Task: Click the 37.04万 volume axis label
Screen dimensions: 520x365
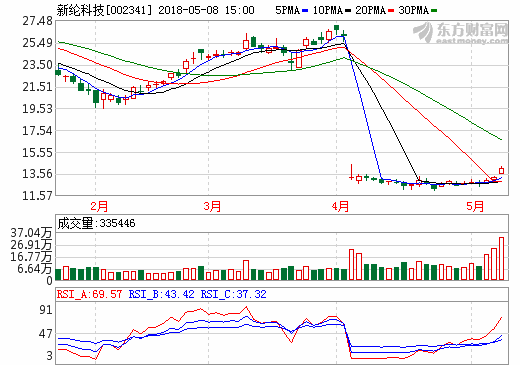Action: 31,233
